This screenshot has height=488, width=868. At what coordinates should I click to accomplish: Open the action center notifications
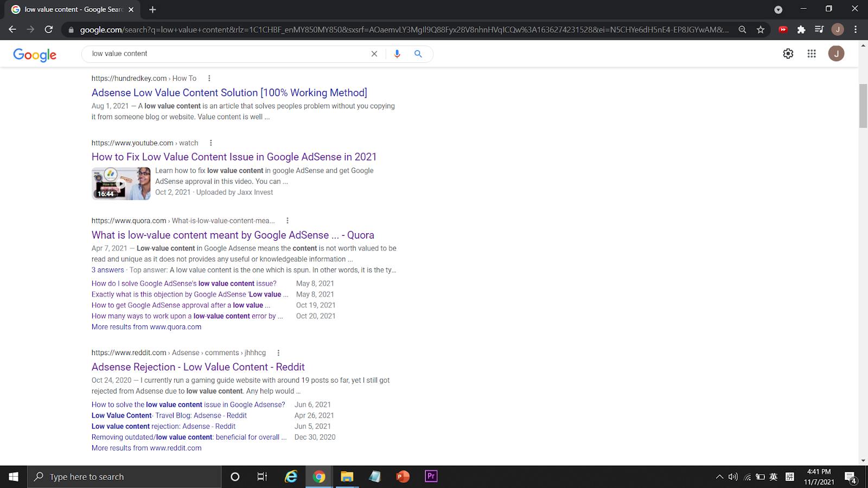point(851,477)
